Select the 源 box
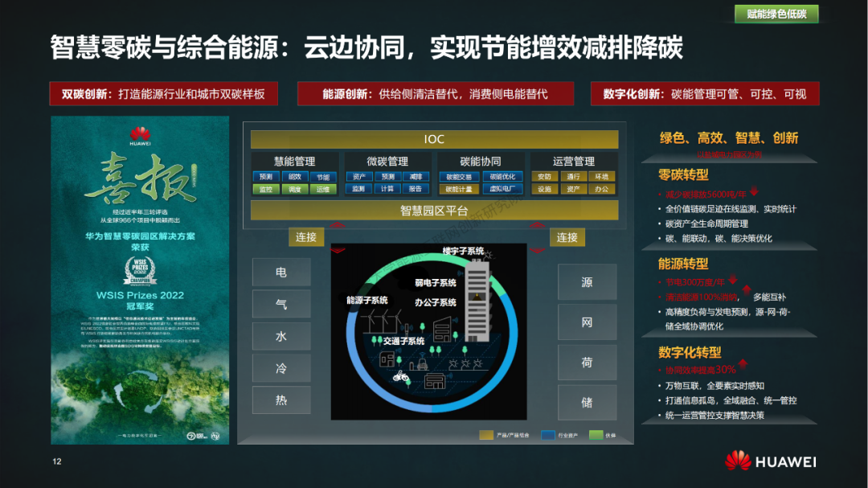Viewport: 868px width, 488px height. pyautogui.click(x=588, y=282)
